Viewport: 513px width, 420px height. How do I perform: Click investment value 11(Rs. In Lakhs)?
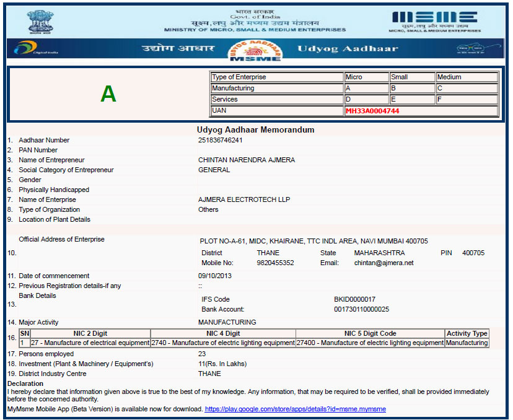pos(222,364)
